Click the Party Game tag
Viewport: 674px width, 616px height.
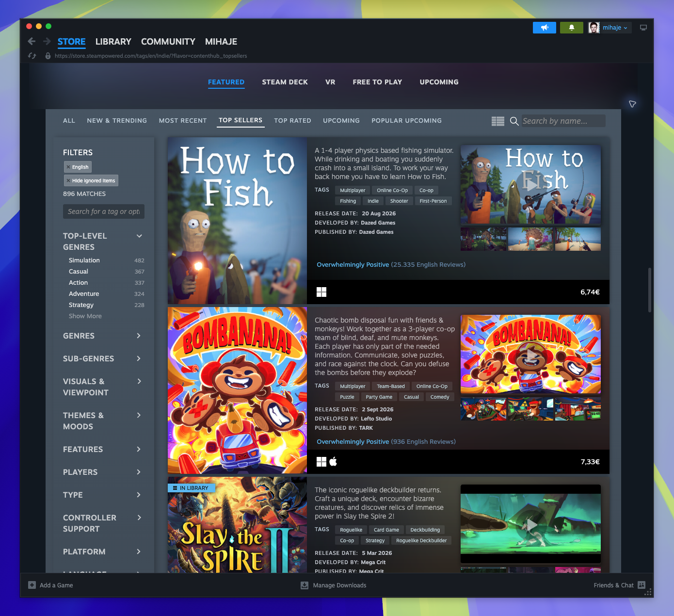click(x=379, y=397)
